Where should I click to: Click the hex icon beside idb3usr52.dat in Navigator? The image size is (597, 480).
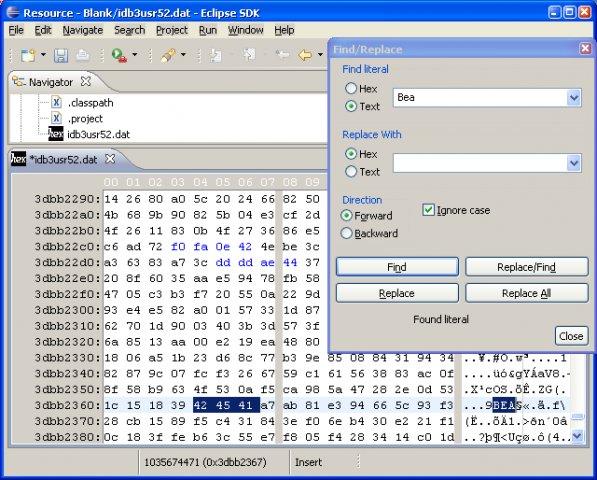[x=56, y=134]
